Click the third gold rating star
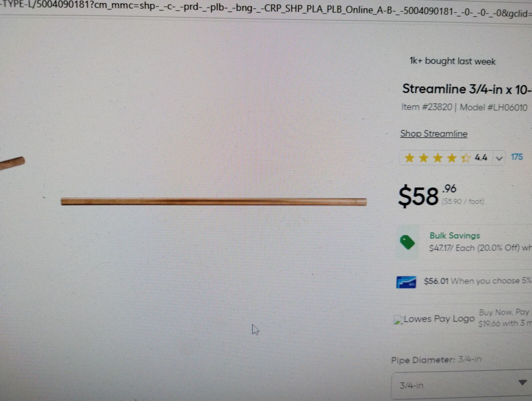532x401 pixels. (x=438, y=158)
